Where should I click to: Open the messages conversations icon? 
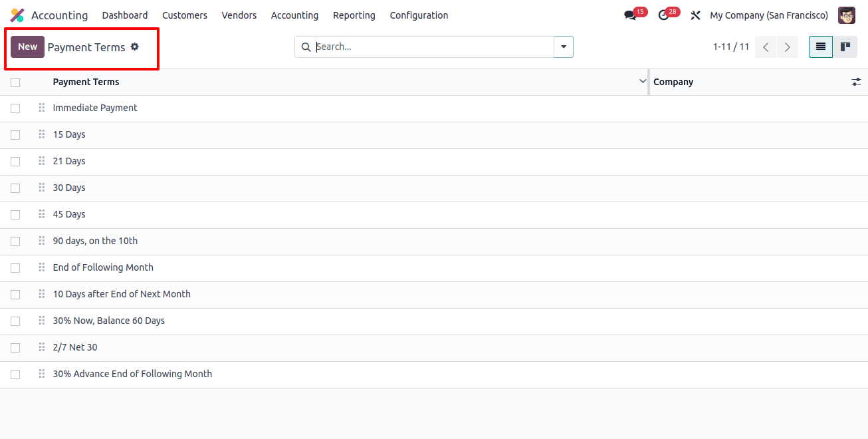pyautogui.click(x=630, y=15)
